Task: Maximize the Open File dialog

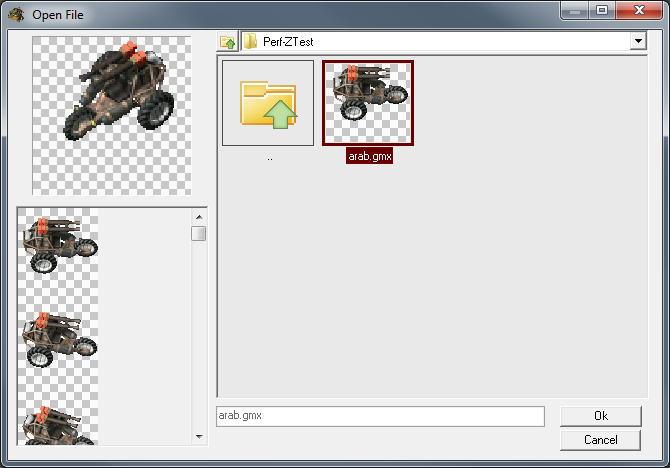Action: tap(602, 10)
